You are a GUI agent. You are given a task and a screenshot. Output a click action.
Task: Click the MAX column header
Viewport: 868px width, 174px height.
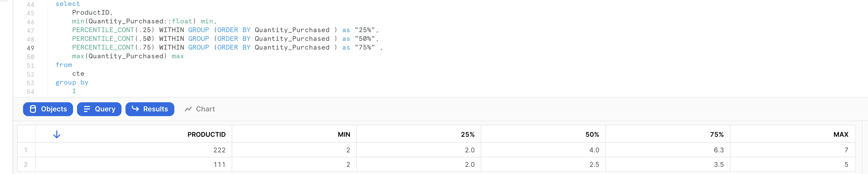coord(840,135)
